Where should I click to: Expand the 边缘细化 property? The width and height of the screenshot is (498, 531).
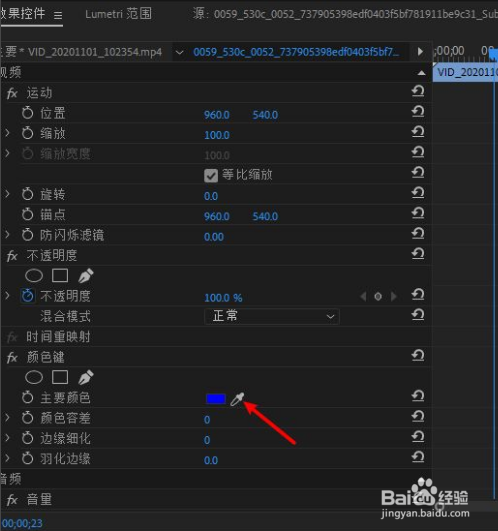(7, 438)
